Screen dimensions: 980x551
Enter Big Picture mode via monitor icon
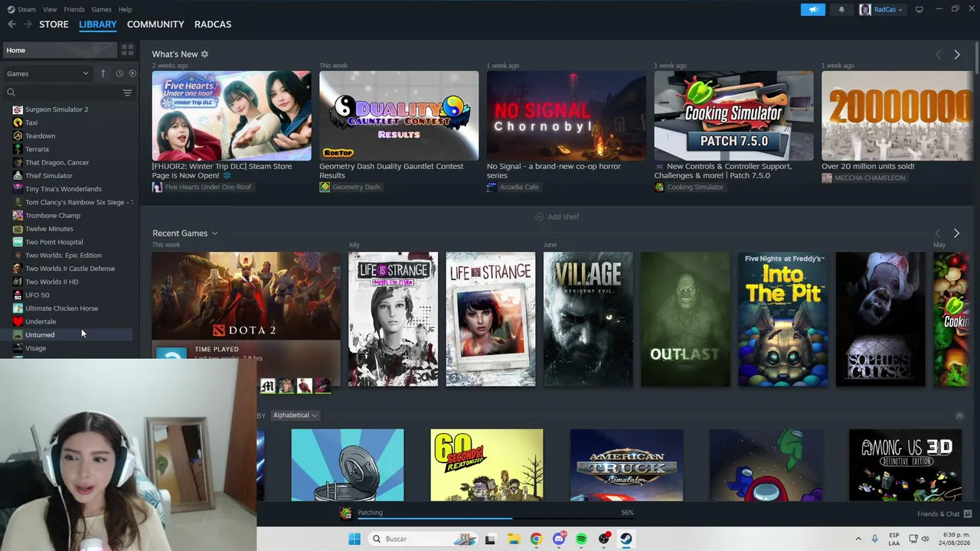click(920, 9)
